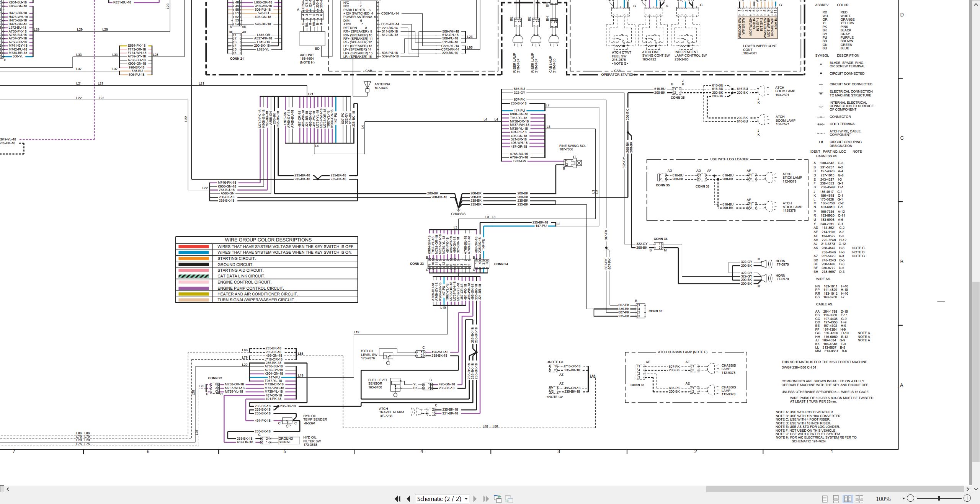Click TURN SIGNAL/WIPER/WASHER CIRCUIT row
Viewport: 980px width, 504px height.
266,300
